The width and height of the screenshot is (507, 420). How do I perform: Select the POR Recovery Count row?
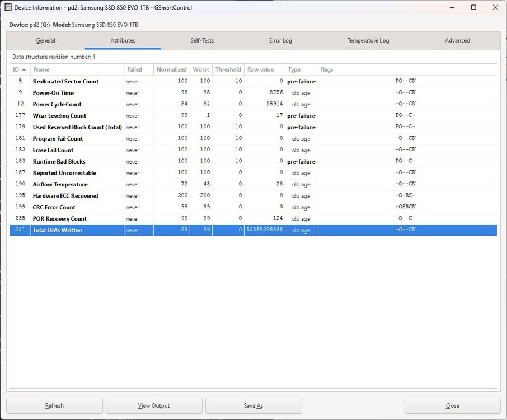click(253, 219)
